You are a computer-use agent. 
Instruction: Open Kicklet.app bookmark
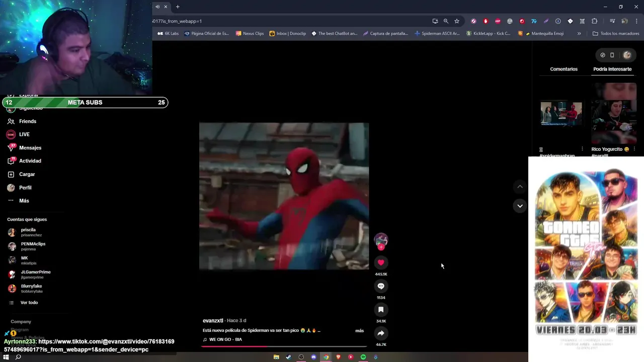coord(489,34)
